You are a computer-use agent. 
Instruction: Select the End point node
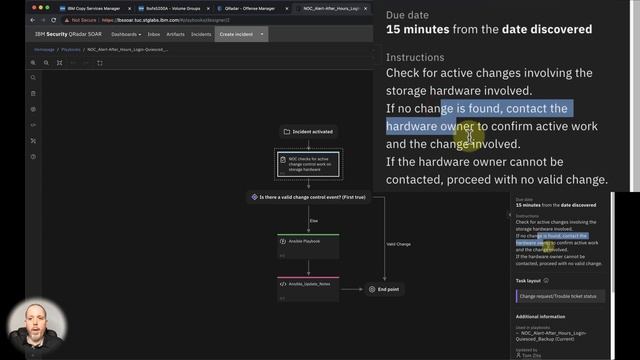(384, 289)
